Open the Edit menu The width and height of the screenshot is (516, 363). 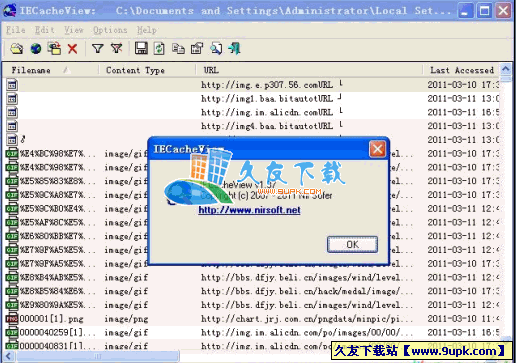click(x=44, y=30)
